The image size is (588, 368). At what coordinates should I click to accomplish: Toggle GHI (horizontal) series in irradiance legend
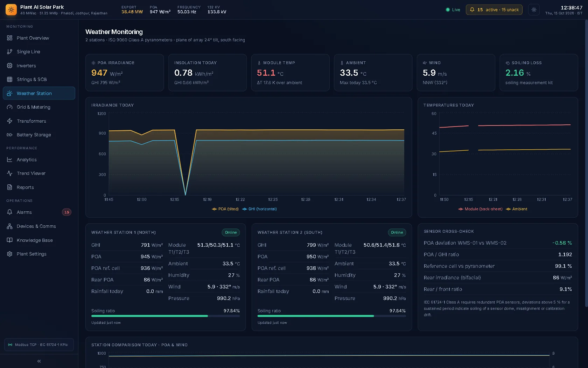point(259,209)
